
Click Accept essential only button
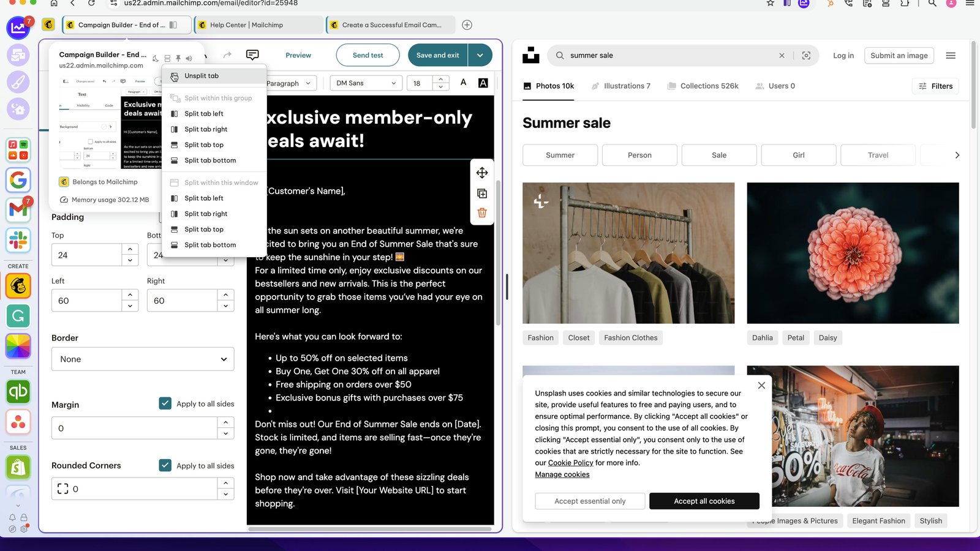[590, 501]
